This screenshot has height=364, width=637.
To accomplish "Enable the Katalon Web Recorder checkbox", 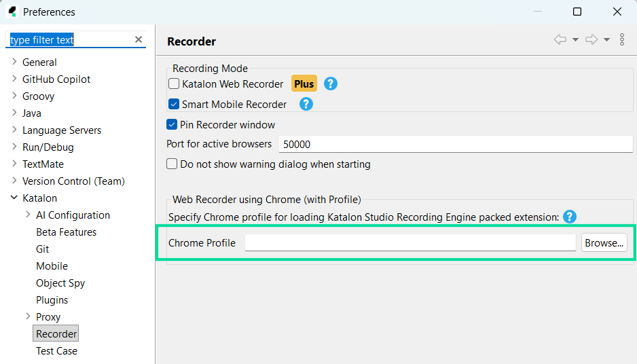I will 174,84.
